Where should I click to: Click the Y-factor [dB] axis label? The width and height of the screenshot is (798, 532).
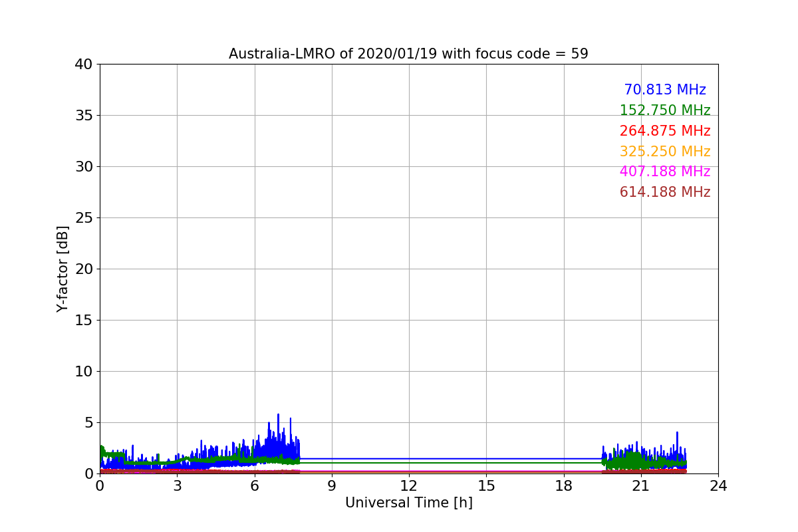point(63,269)
